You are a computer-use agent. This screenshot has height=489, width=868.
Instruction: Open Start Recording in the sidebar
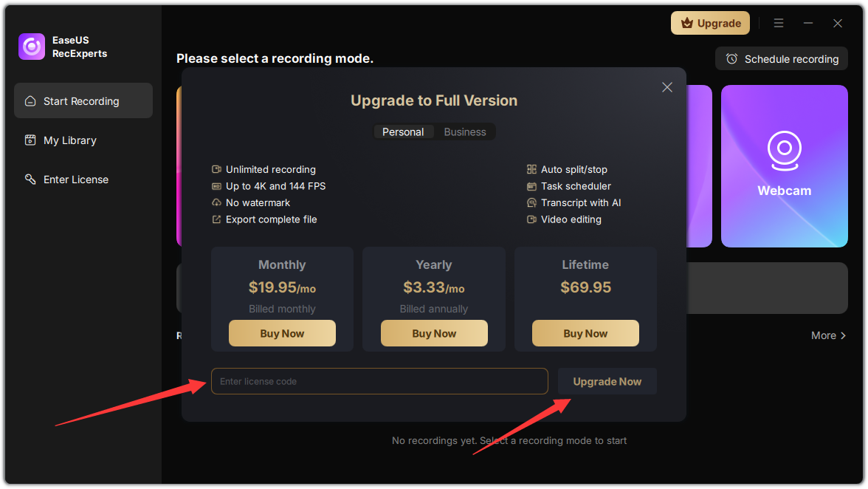[x=83, y=100]
